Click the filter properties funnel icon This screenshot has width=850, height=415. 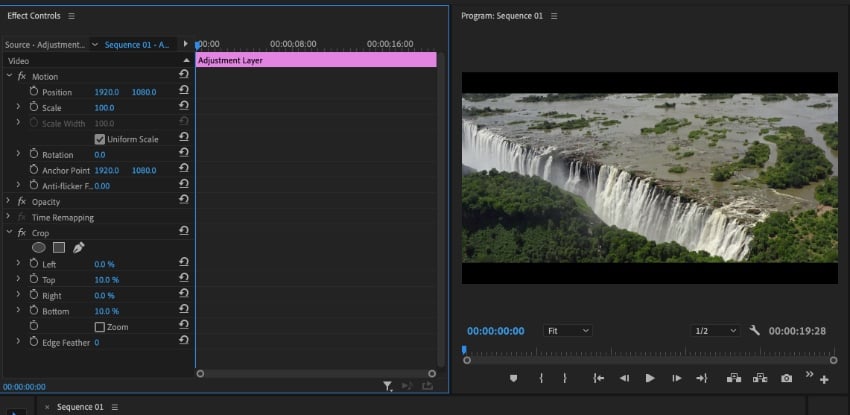[388, 386]
